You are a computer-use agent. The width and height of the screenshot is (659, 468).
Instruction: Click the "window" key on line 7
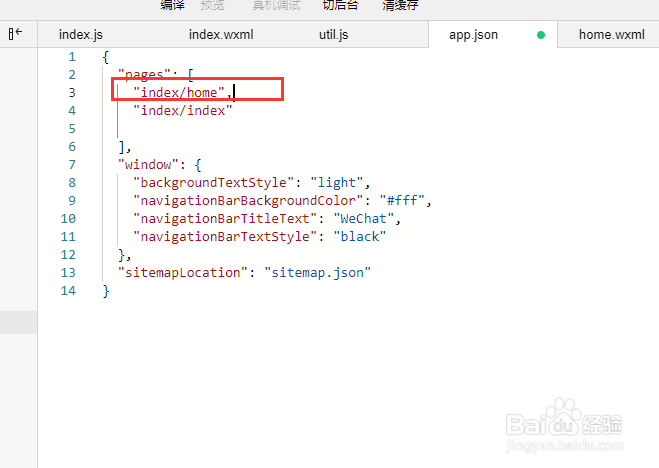(x=148, y=165)
